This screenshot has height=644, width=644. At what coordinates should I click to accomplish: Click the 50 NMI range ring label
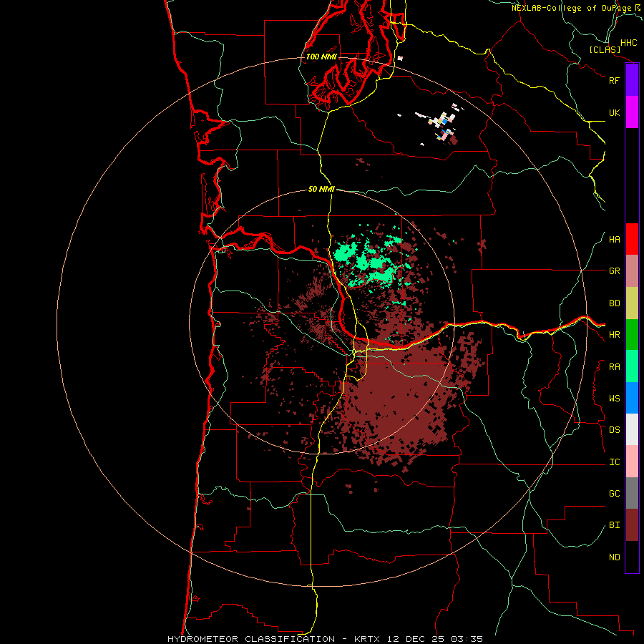321,190
